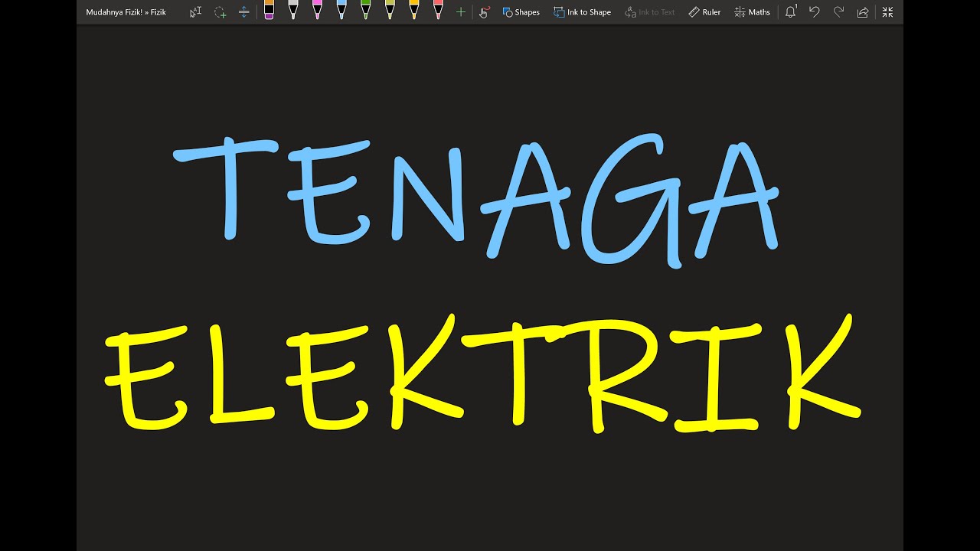Select the green pen
Image resolution: width=980 pixels, height=551 pixels.
(x=365, y=10)
